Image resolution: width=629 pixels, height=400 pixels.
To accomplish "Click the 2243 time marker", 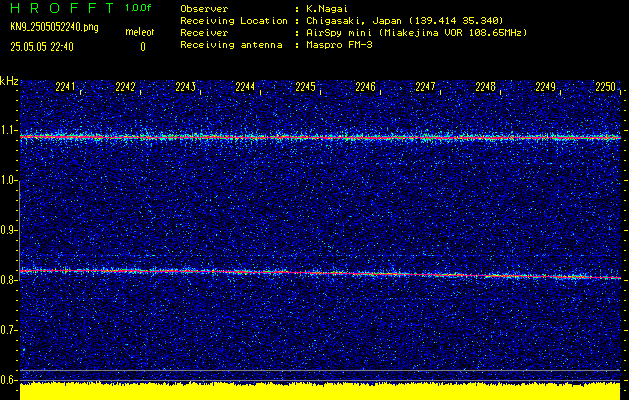I will [185, 87].
